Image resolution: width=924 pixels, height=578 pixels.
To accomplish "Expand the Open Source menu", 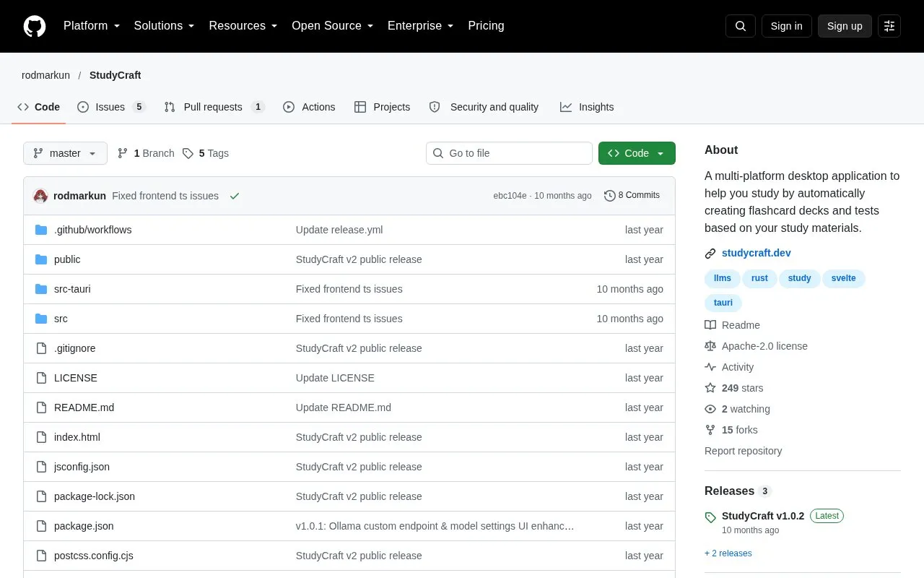I will 333,26.
